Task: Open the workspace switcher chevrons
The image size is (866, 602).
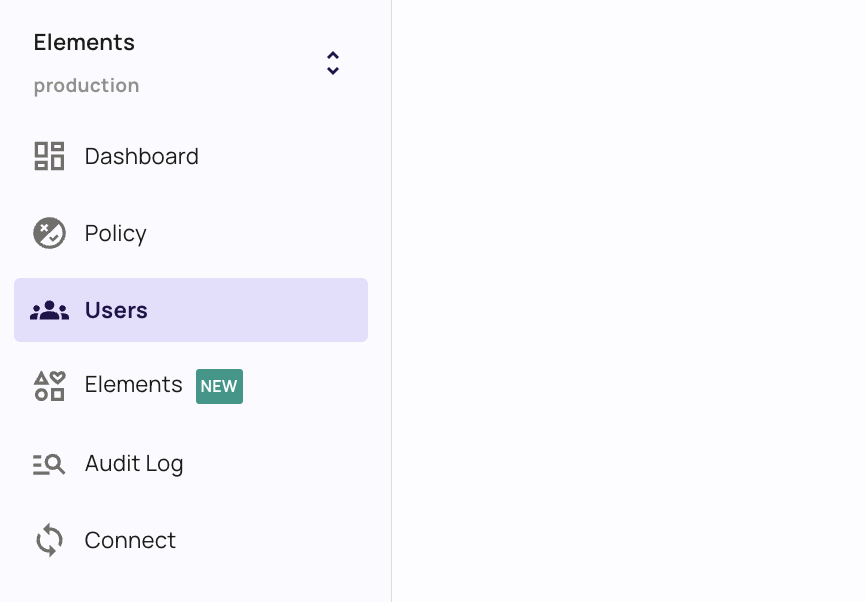Action: (x=332, y=62)
